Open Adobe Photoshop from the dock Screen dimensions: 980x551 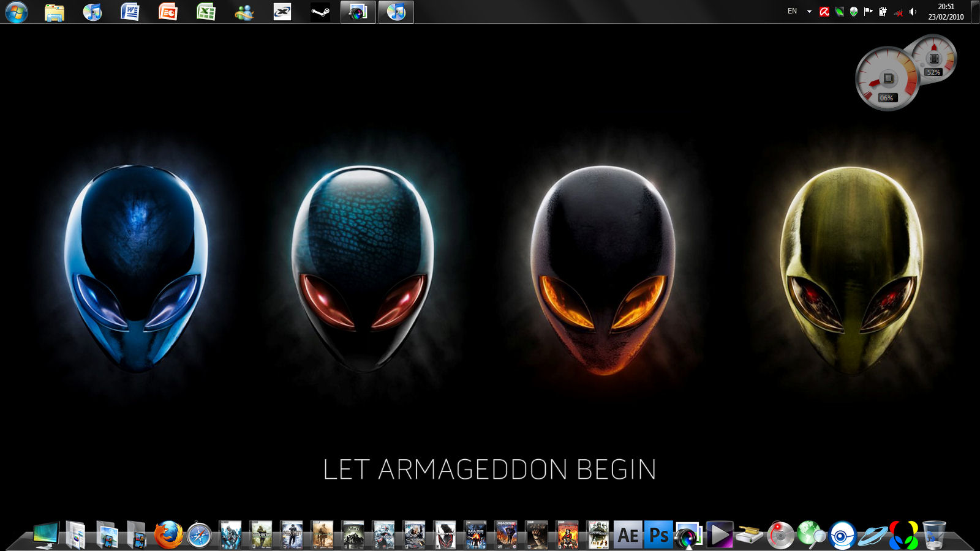tap(658, 535)
